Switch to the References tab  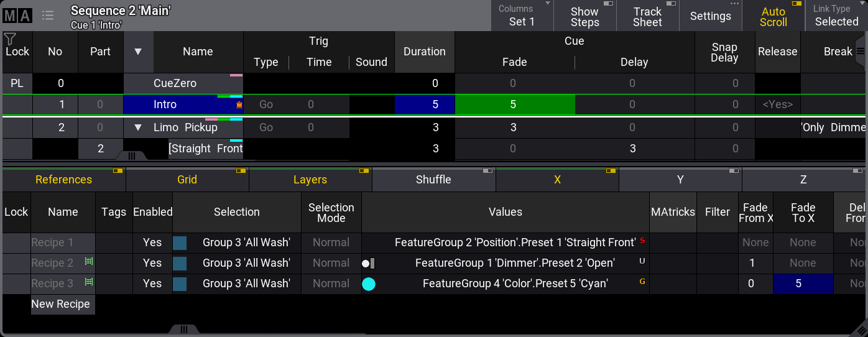[63, 180]
